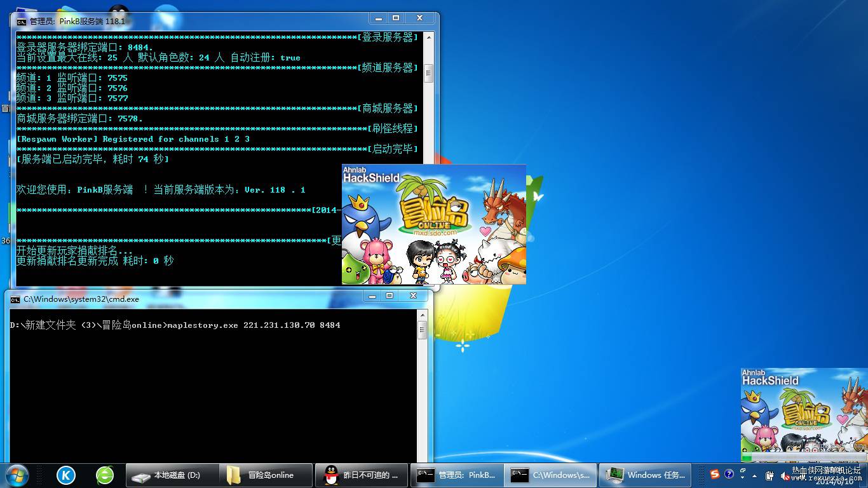Click text 更新捐献排名更新完成 耗时: 0 秒
This screenshot has height=488, width=868.
(95, 261)
